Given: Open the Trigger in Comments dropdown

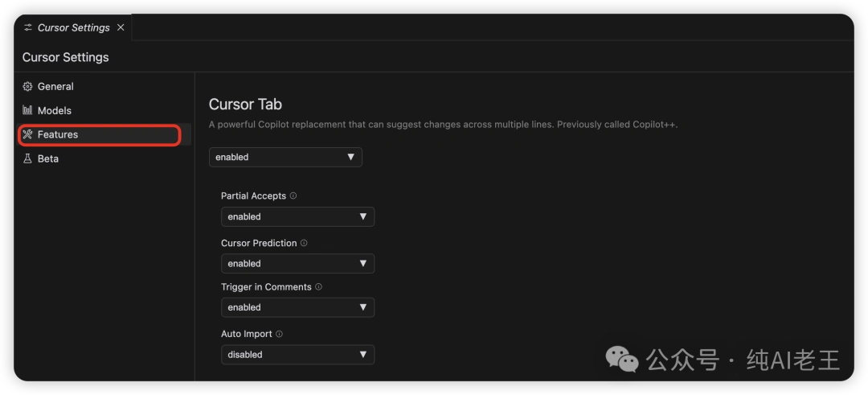Looking at the screenshot, I should pos(297,307).
